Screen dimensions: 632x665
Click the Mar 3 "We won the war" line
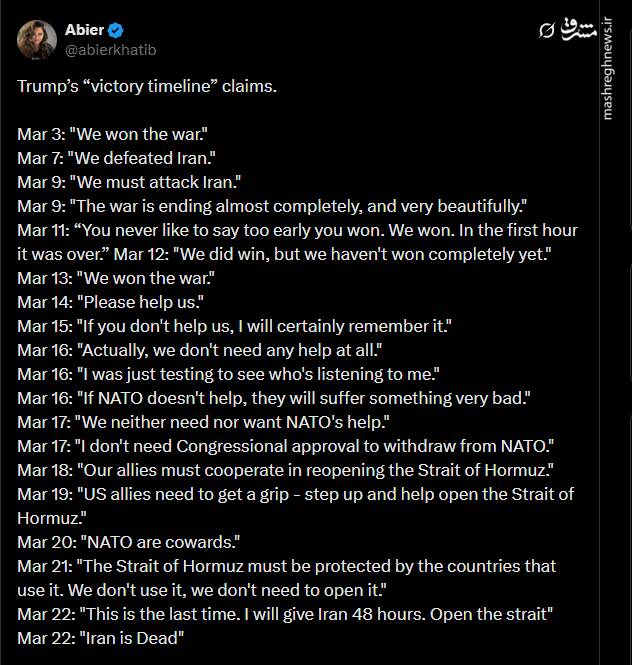(x=112, y=134)
